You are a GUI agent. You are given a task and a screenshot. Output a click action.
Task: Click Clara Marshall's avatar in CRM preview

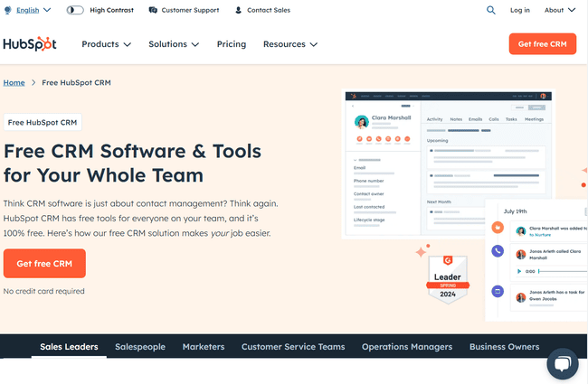(362, 122)
